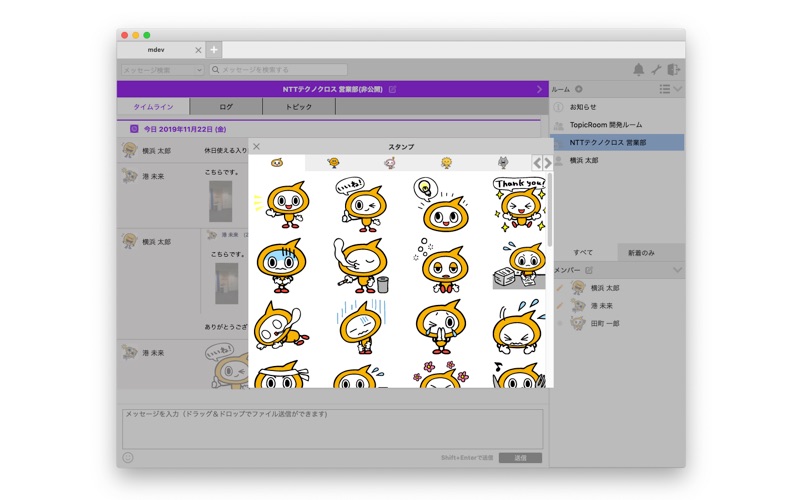Screen dimensions: 800x500
Task: Open the メッセージ検索 dropdown
Action: coord(163,70)
